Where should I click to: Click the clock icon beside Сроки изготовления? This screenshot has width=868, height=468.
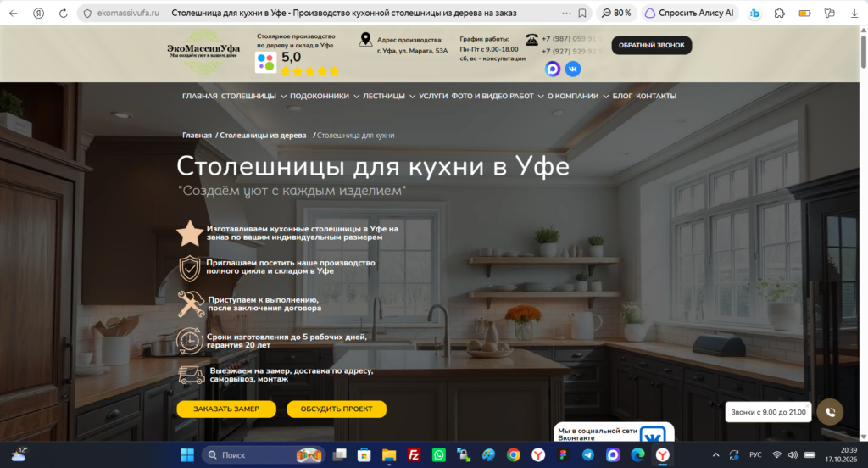pos(189,341)
